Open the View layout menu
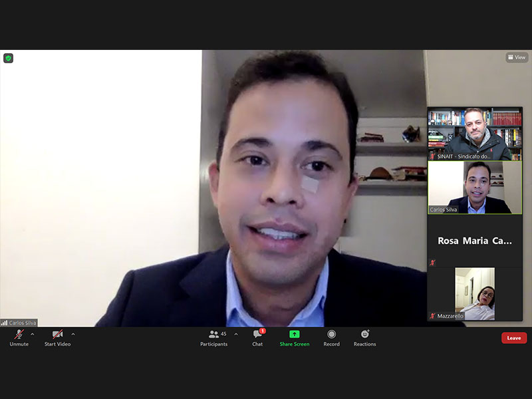This screenshot has height=399, width=532. tap(517, 58)
